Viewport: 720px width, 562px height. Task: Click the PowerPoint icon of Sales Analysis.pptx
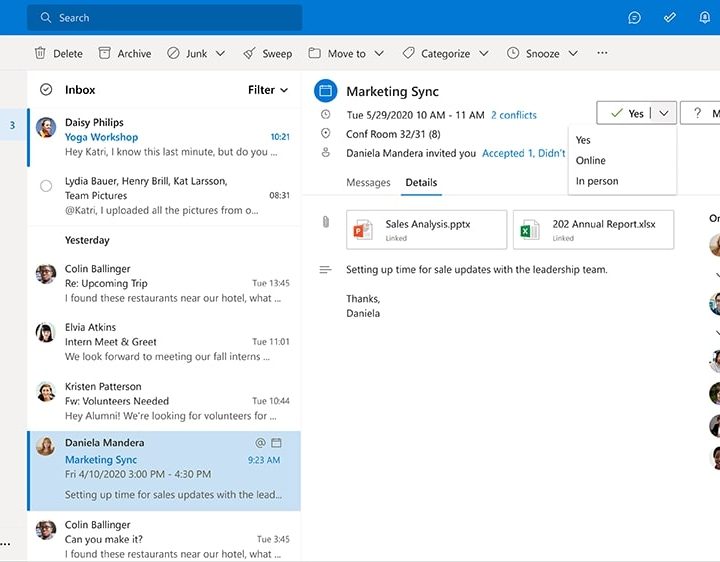(362, 230)
